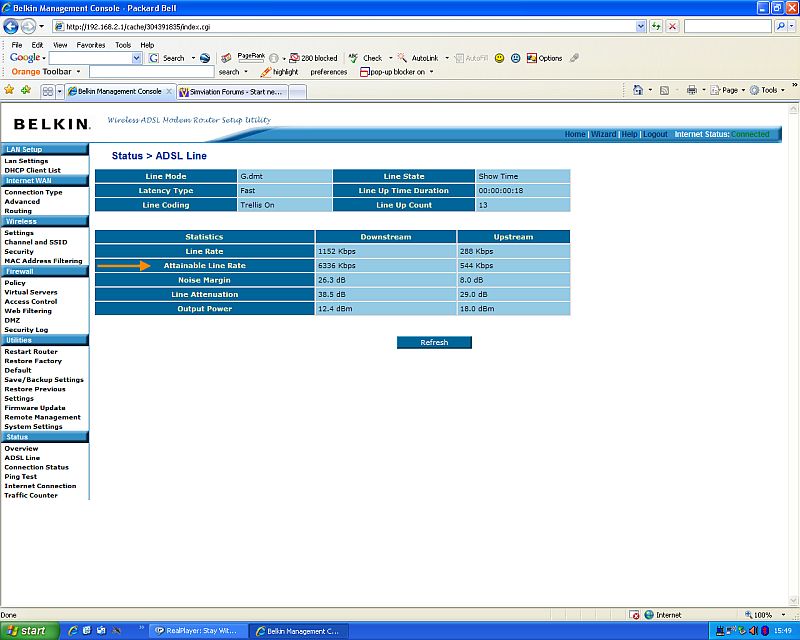Toggle the Orange toolbar highlight tool
Screen dimensions: 800x640
[279, 72]
